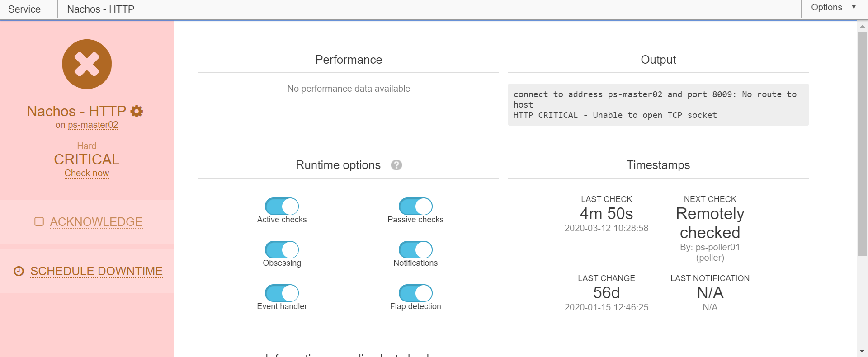Click the Options dropdown arrow
Image resolution: width=868 pixels, height=357 pixels.
coord(854,7)
